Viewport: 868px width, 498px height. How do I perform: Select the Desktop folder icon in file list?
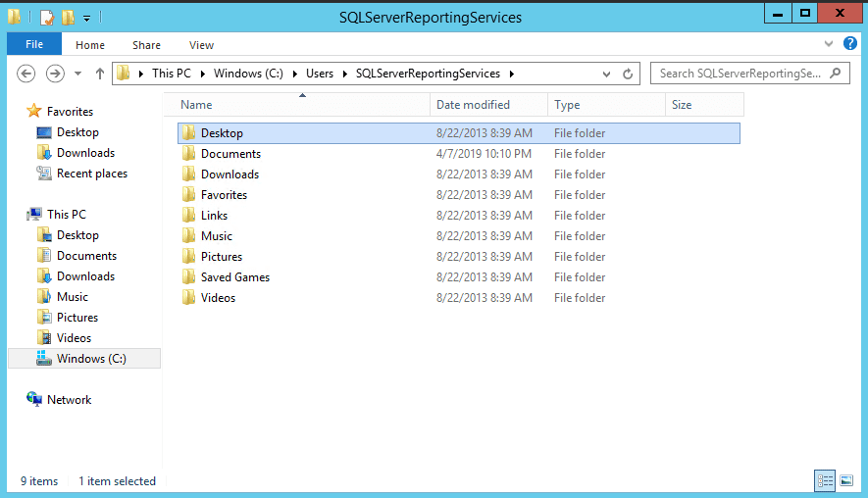[188, 132]
